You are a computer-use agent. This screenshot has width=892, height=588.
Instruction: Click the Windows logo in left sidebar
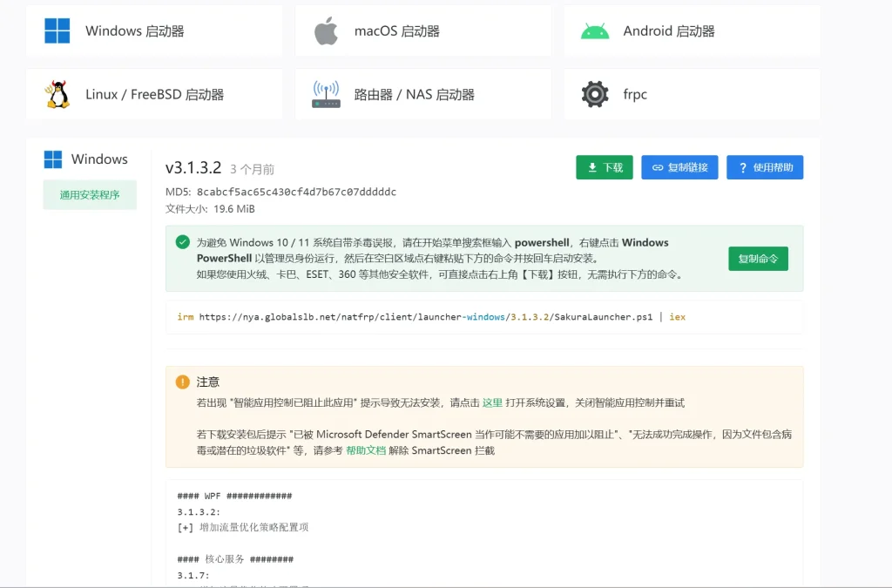point(53,159)
